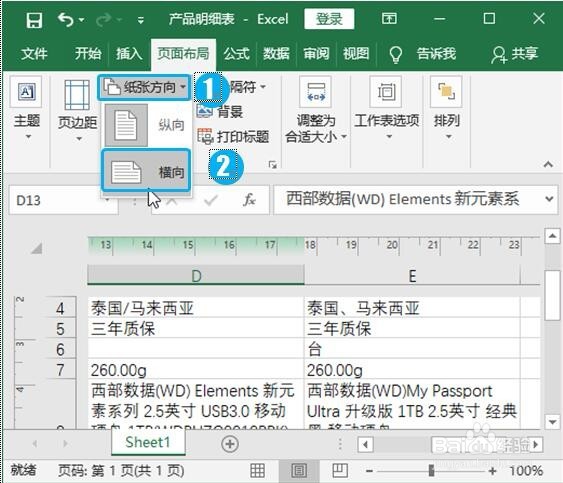Click the confirm entry checkmark
Screen dimensions: 563x483
(210, 200)
